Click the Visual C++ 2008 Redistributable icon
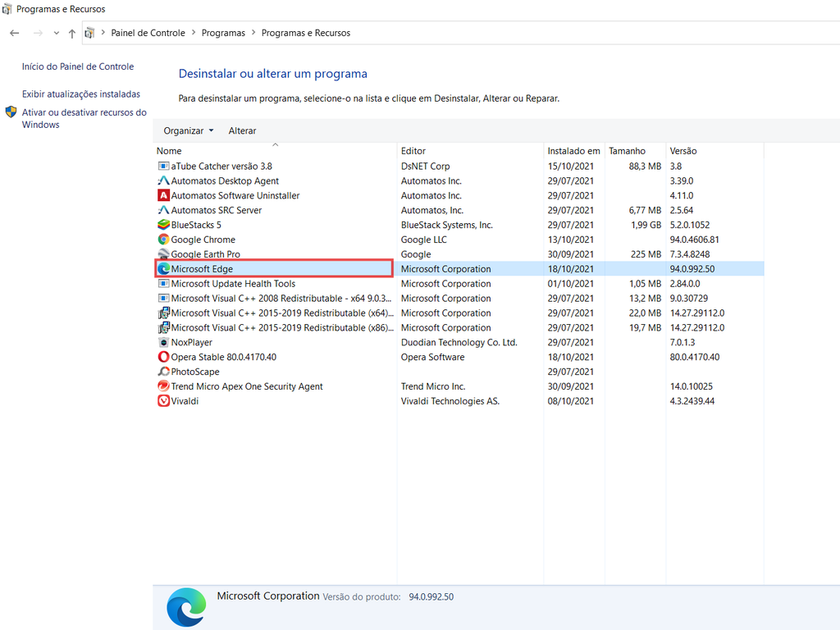 click(x=163, y=298)
